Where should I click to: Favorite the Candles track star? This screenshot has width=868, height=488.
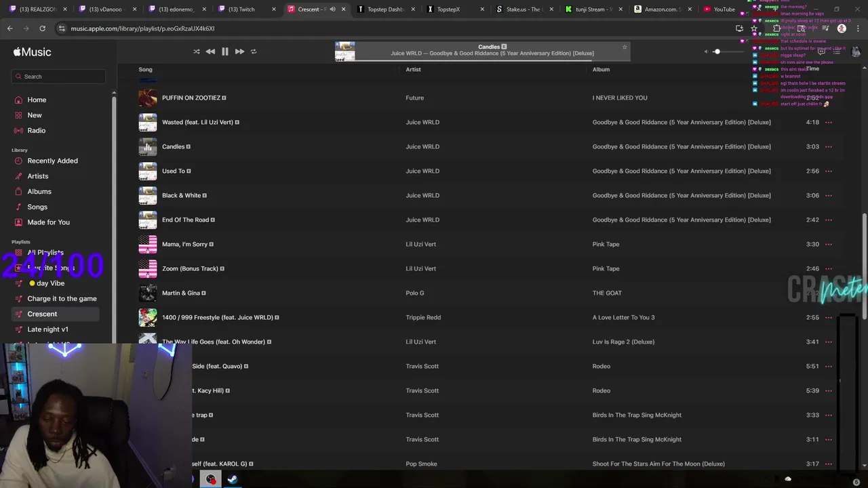tap(625, 47)
